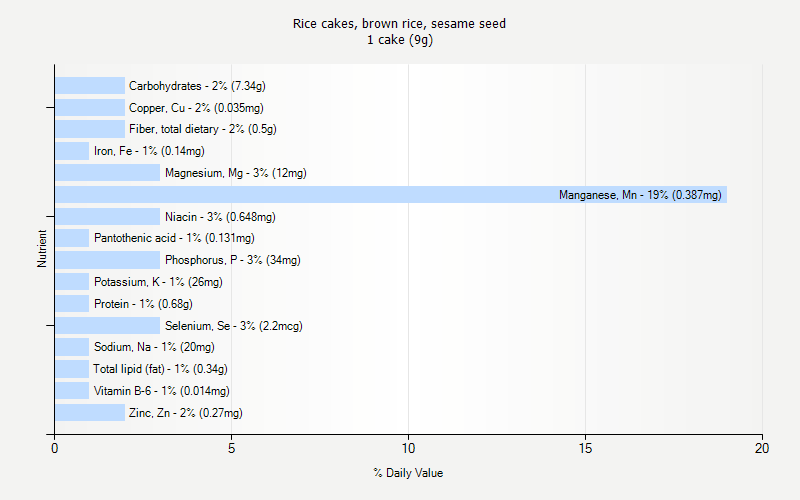Click the vertical 'Nutrient' axis label
The image size is (800, 500).
42,249
